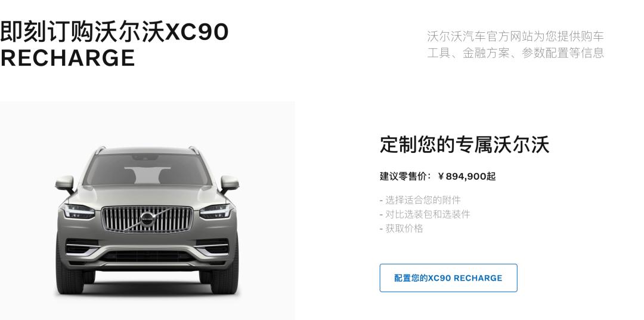Click the 对比选装包和选装件 bullet line
Image resolution: width=644 pixels, height=320 pixels.
click(x=425, y=214)
